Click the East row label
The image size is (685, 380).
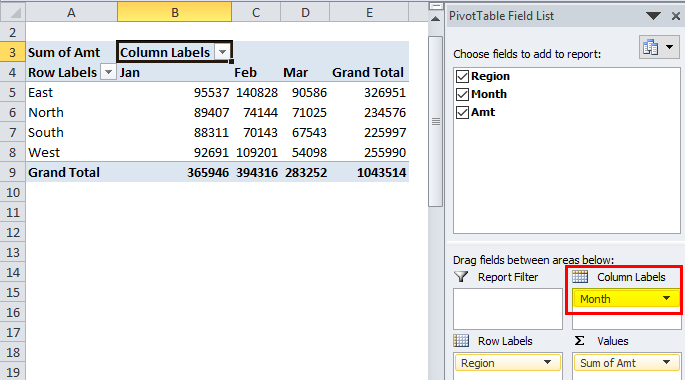pyautogui.click(x=71, y=93)
